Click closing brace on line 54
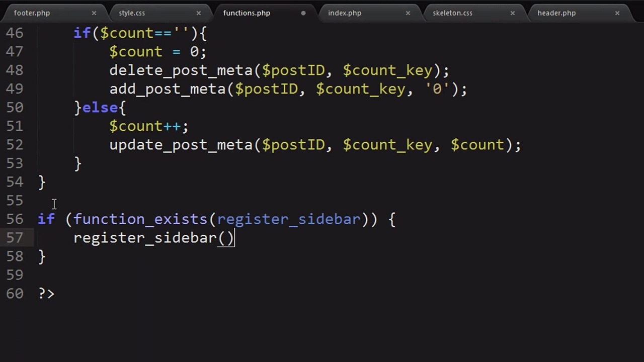This screenshot has width=644, height=362. click(42, 182)
